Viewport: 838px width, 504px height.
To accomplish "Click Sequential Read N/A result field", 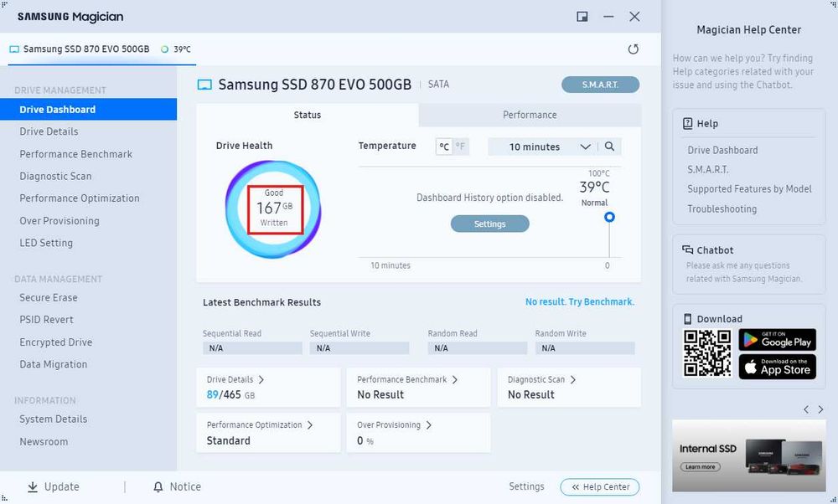I will pos(252,348).
